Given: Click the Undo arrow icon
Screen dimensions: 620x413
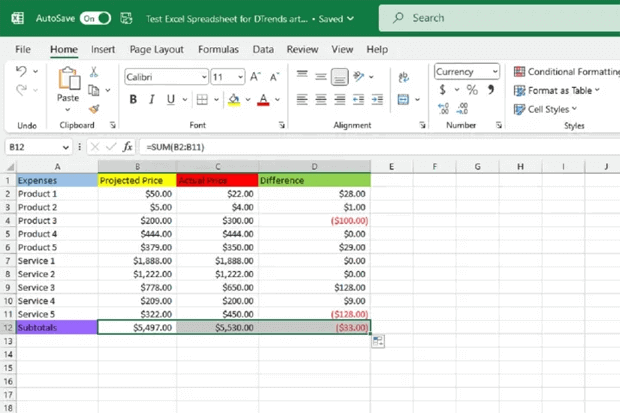Looking at the screenshot, I should (22, 72).
